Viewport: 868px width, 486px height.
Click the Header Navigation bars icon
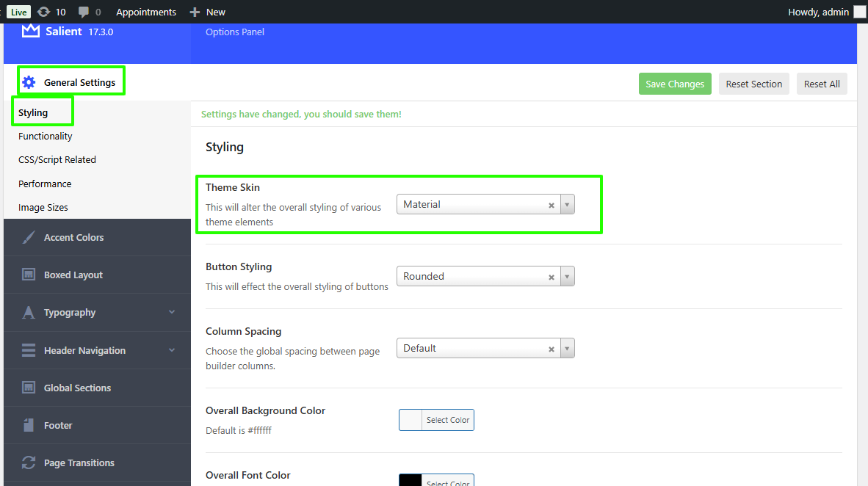click(x=29, y=350)
